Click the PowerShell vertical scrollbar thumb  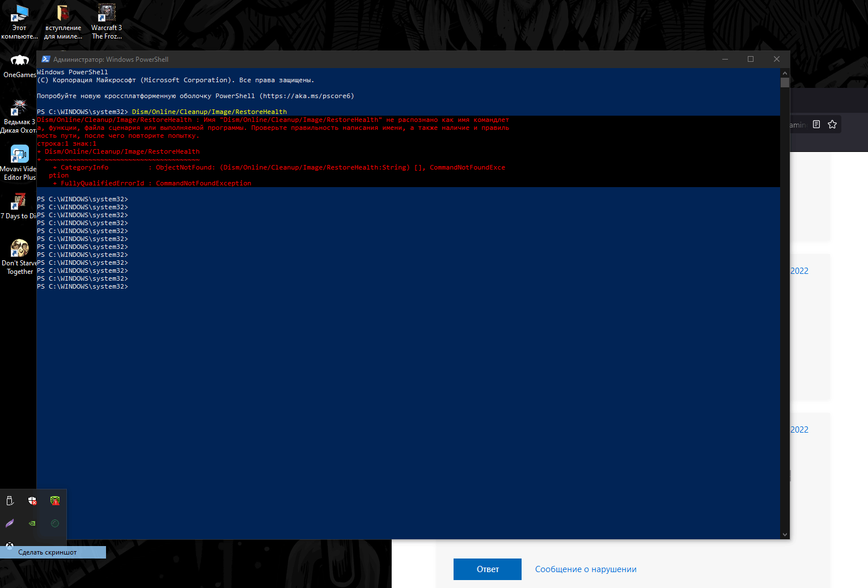coord(785,82)
